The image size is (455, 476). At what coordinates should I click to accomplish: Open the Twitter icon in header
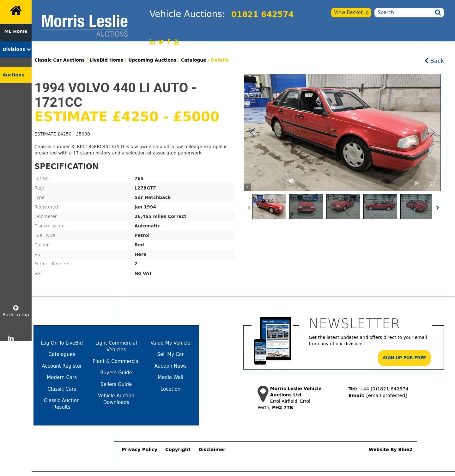[x=161, y=42]
